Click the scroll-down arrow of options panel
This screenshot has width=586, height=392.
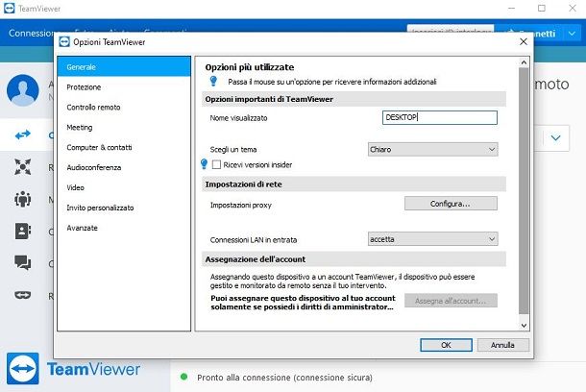click(x=524, y=326)
